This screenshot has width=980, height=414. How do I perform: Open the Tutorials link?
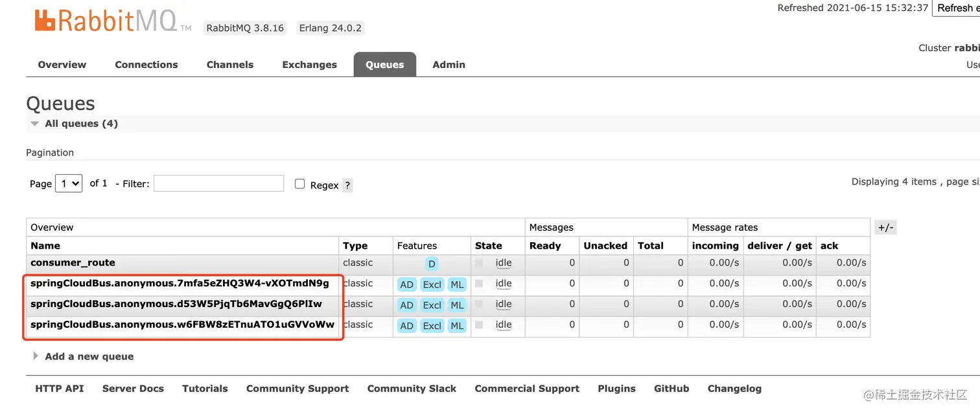tap(205, 389)
